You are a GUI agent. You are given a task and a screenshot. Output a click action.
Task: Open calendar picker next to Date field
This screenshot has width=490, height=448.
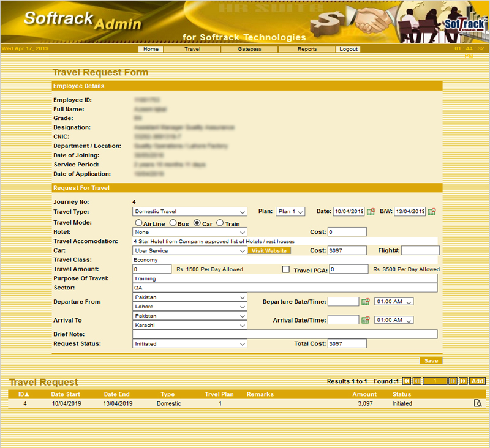point(371,212)
